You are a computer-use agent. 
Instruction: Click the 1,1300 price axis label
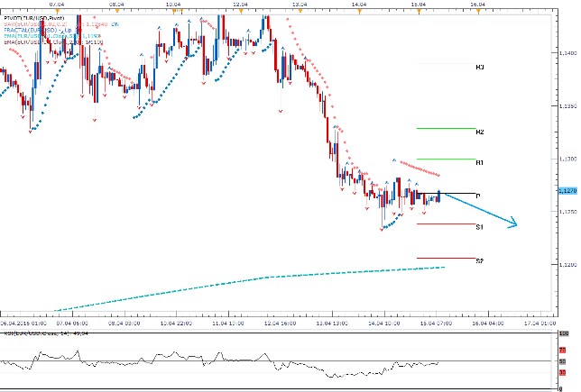tap(567, 158)
